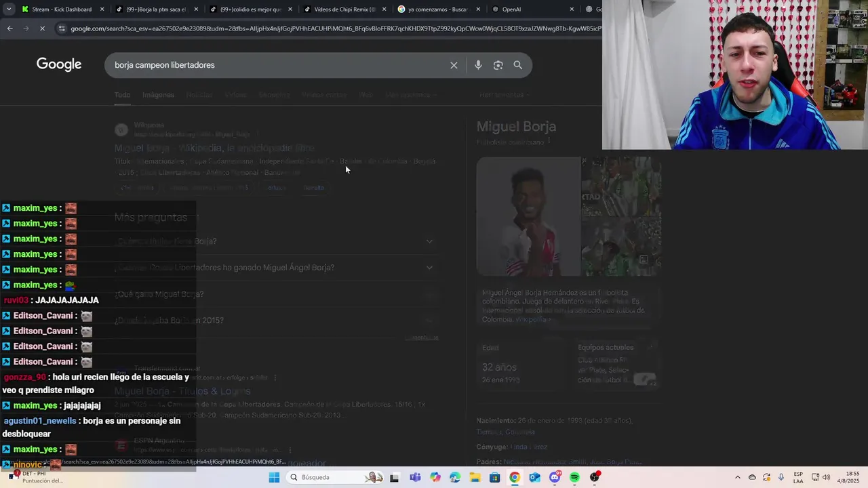Viewport: 868px width, 488px height.
Task: Click the magnifier search button
Action: [518, 65]
